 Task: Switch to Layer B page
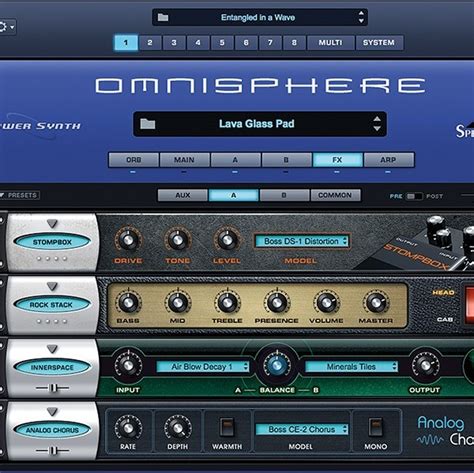(286, 160)
